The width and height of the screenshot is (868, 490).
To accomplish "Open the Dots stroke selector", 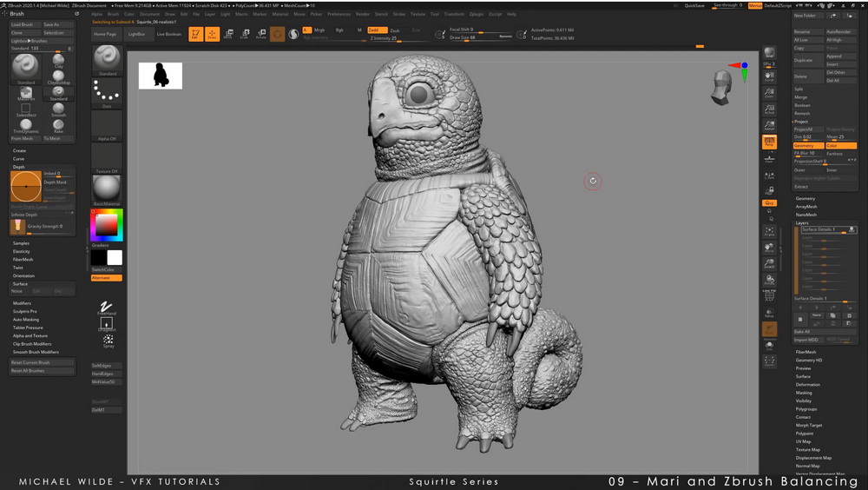I will coord(107,93).
